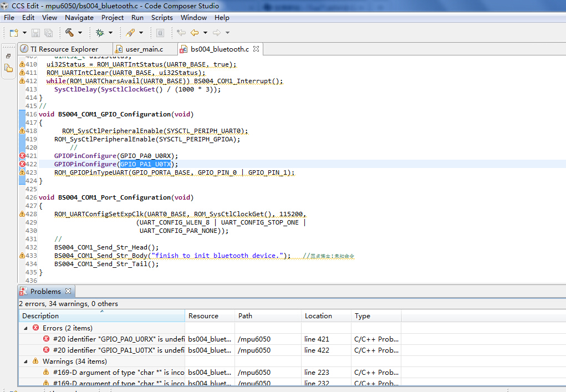Collapse the Warnings (34 items) group
Image resolution: width=566 pixels, height=392 pixels.
[26, 361]
